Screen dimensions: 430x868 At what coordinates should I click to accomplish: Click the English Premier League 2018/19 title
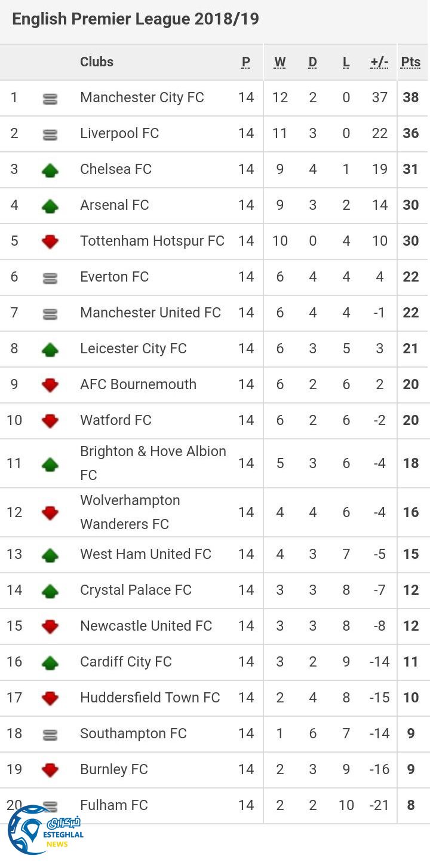(136, 19)
